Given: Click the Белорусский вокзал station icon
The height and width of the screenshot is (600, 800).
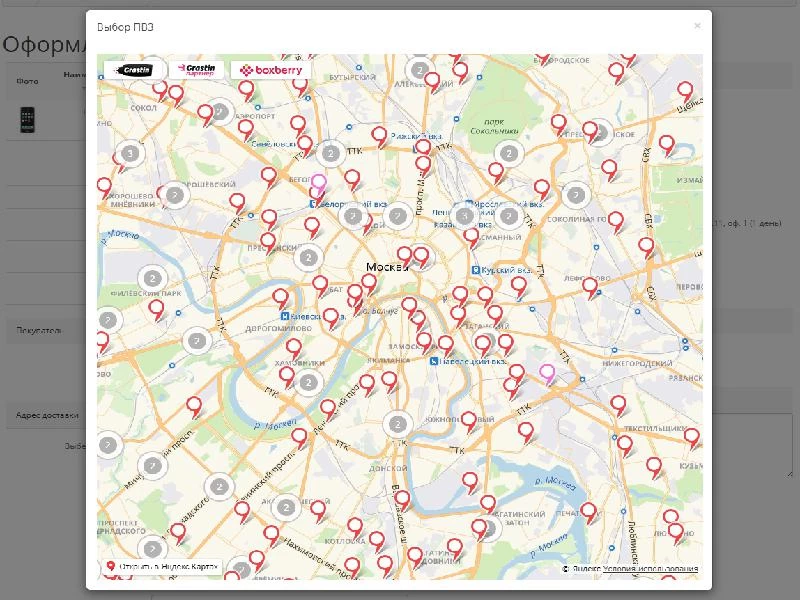Looking at the screenshot, I should tap(313, 205).
